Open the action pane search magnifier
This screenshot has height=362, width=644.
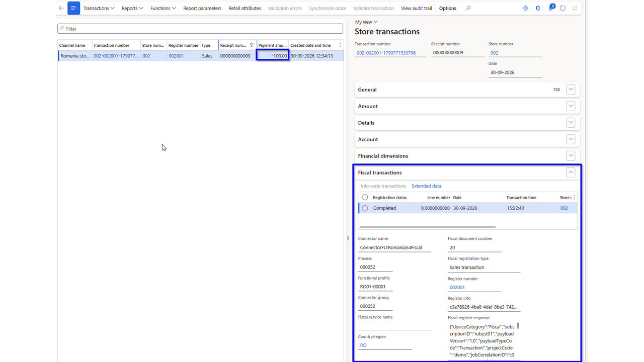click(468, 8)
